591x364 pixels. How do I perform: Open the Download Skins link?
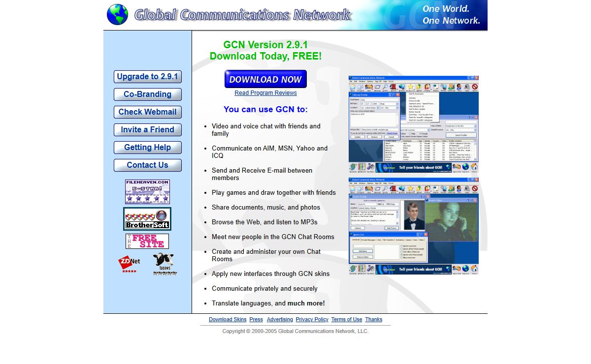228,320
